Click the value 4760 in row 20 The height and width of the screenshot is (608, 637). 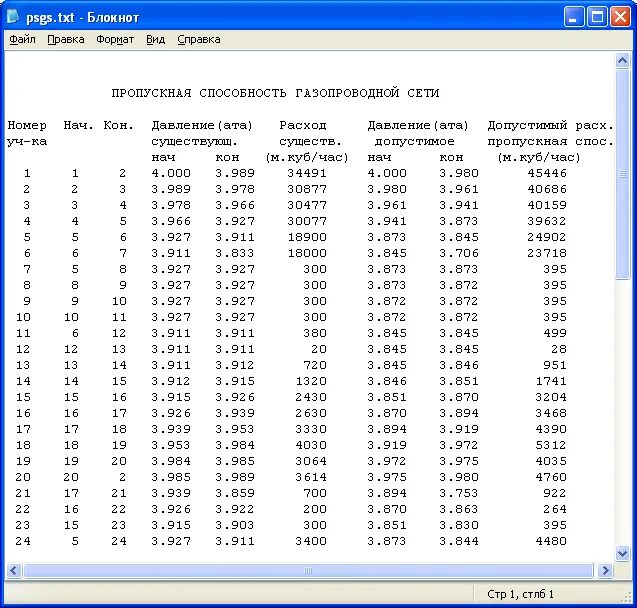(x=551, y=477)
